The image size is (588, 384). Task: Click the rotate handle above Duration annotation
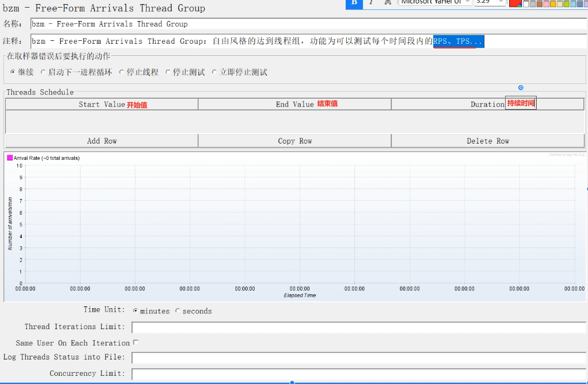(521, 88)
